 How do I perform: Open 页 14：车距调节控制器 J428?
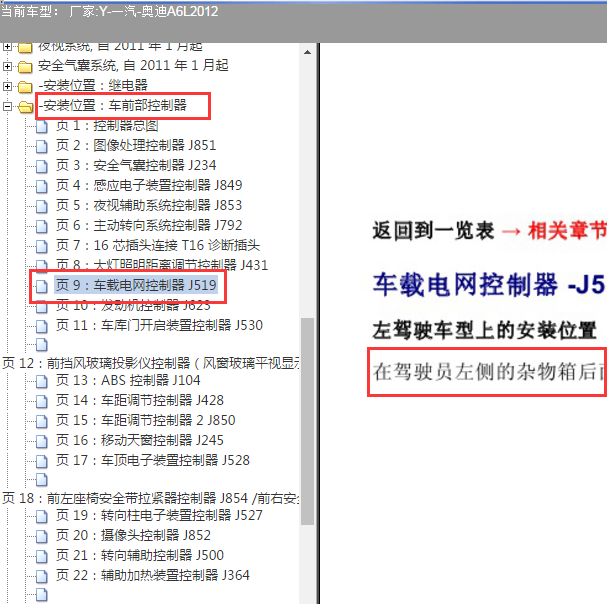(139, 400)
